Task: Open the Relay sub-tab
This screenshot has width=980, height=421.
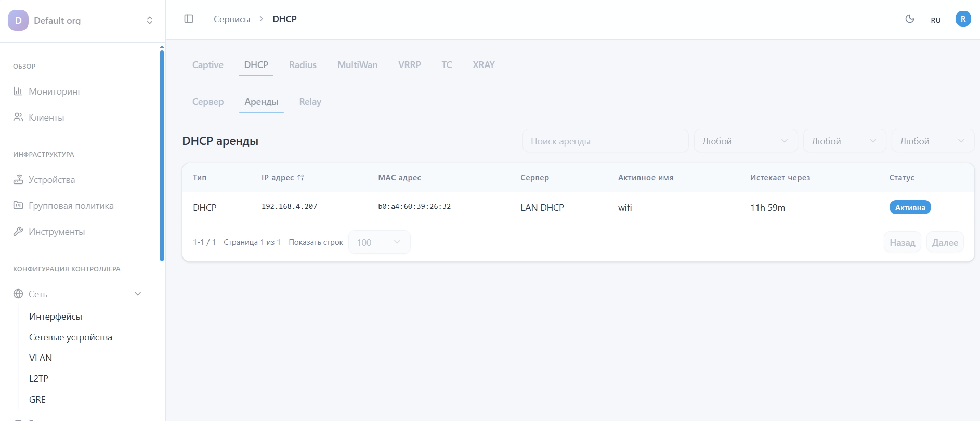Action: tap(310, 102)
